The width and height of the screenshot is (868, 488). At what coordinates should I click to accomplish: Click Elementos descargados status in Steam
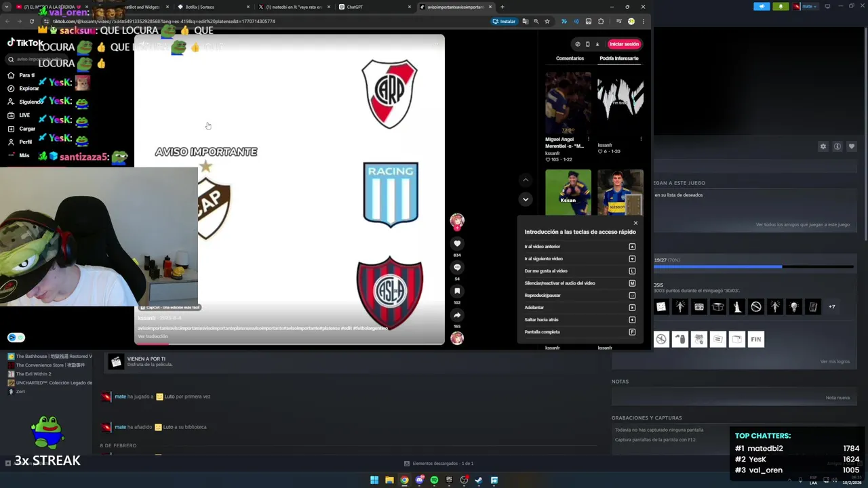point(439,464)
